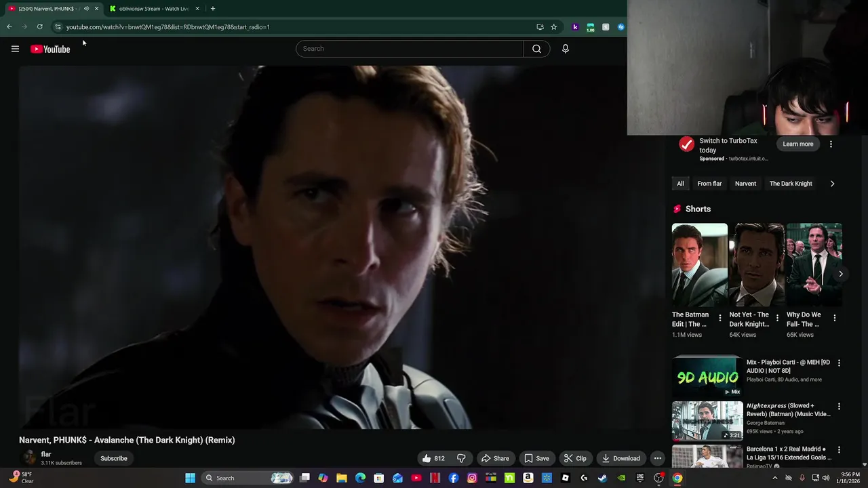Open the flar channel avatar
This screenshot has height=488, width=868.
point(28,458)
